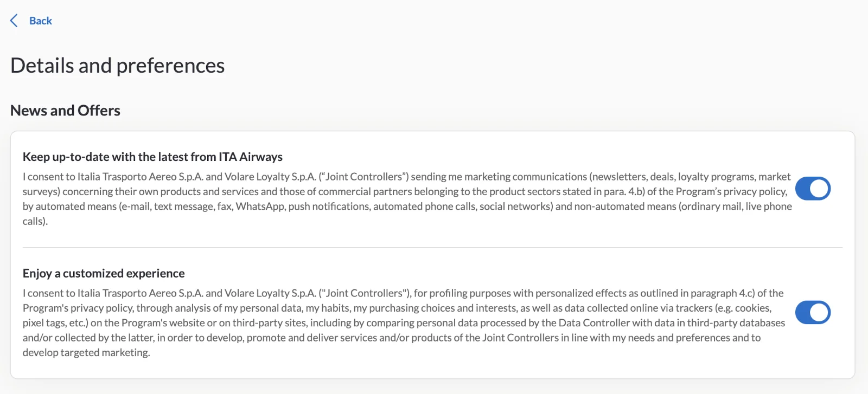Click "develop targeted marketing." at the paragraph end
Image resolution: width=868 pixels, height=394 pixels.
[x=86, y=353]
